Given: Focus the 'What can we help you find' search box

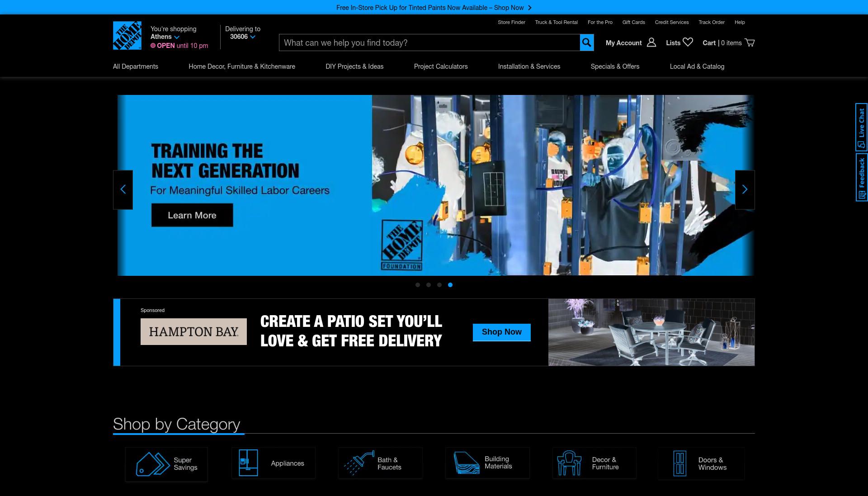Looking at the screenshot, I should click(x=429, y=43).
